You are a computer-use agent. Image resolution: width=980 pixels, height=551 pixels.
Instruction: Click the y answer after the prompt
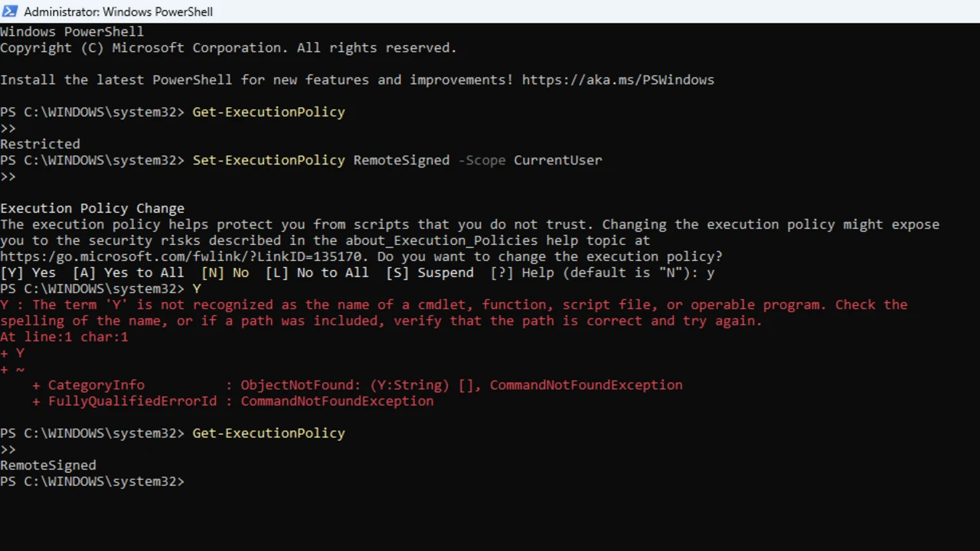coord(712,272)
